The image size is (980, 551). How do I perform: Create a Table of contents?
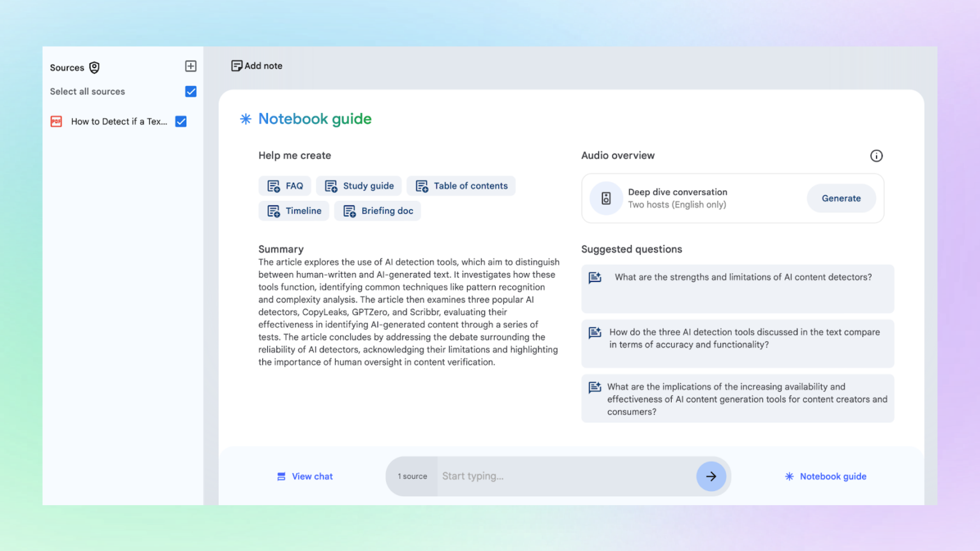click(x=461, y=186)
